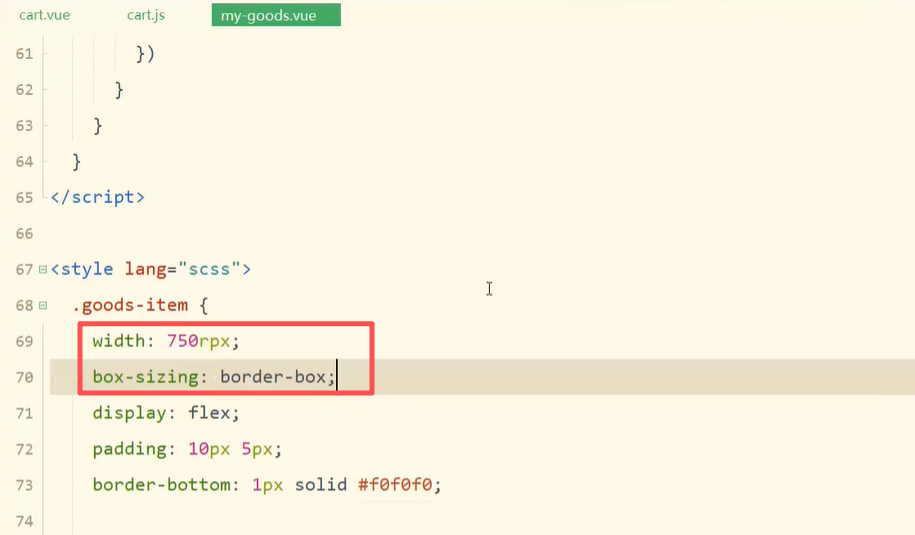Click line number 65 in gutter

[x=25, y=198]
